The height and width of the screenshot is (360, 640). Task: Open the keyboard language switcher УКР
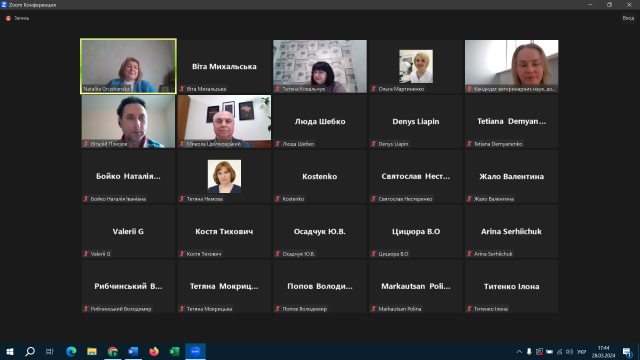582,352
